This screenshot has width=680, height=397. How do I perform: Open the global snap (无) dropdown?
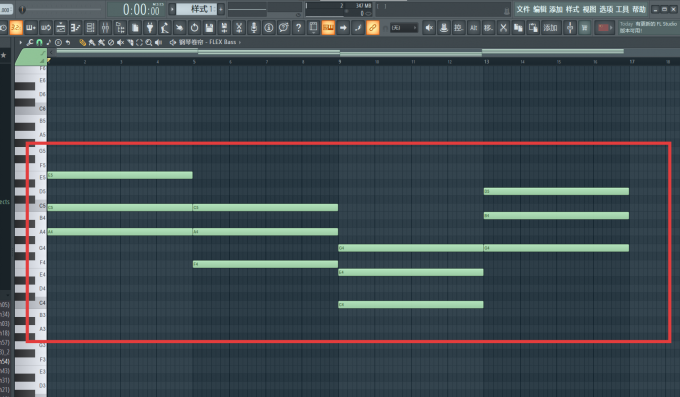[x=404, y=28]
